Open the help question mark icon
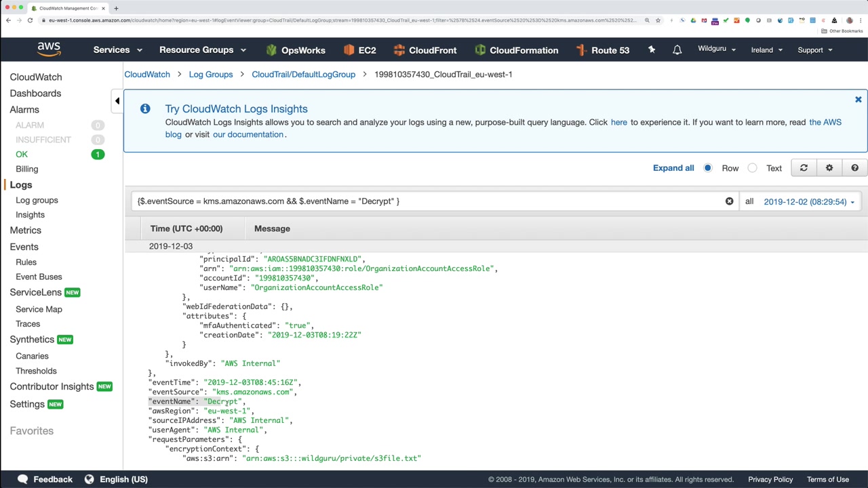This screenshot has height=488, width=868. tap(854, 168)
